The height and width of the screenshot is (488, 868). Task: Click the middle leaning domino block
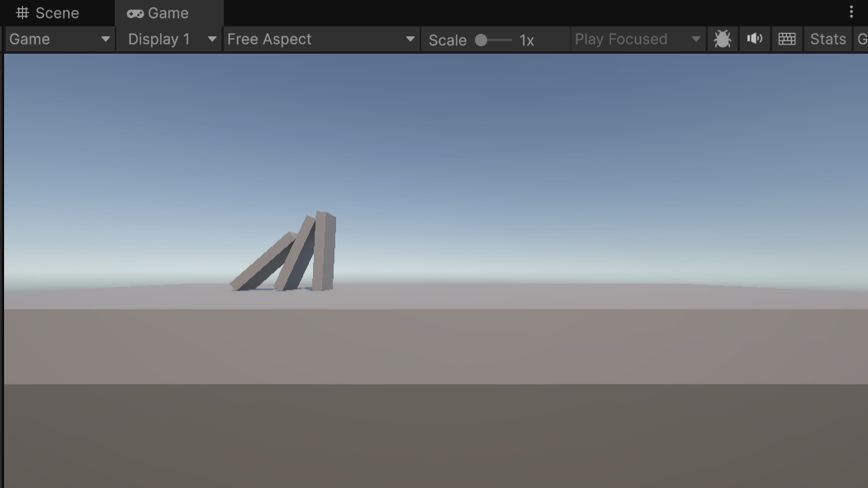click(296, 256)
